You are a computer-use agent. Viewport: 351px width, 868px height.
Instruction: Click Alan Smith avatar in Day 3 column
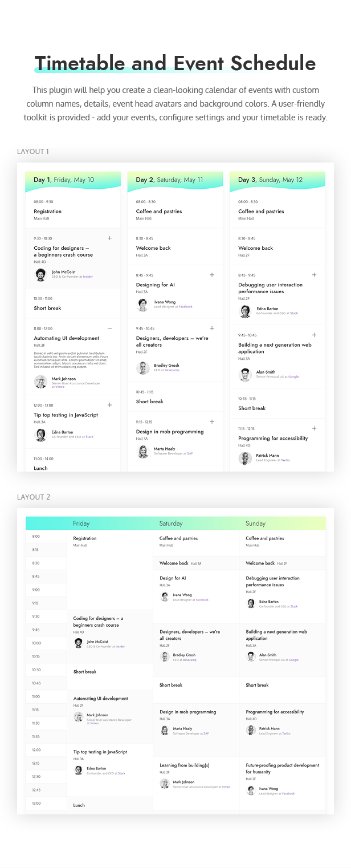coord(245,375)
